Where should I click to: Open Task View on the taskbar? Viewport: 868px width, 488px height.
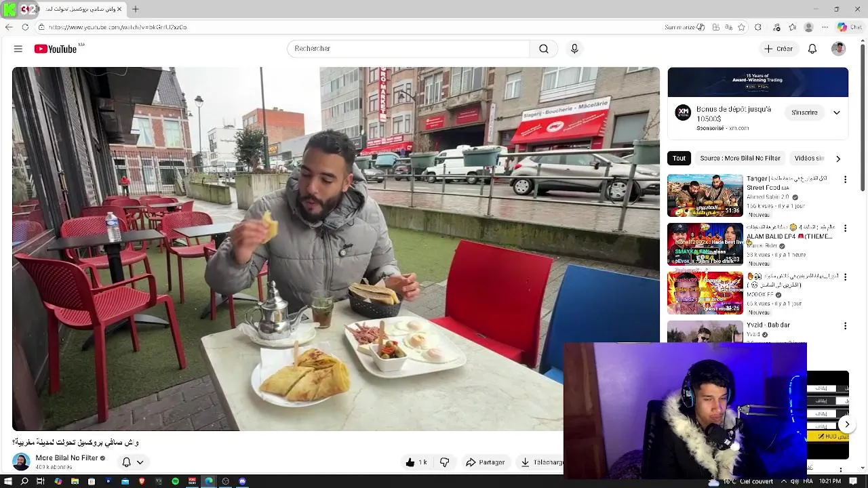click(x=41, y=481)
